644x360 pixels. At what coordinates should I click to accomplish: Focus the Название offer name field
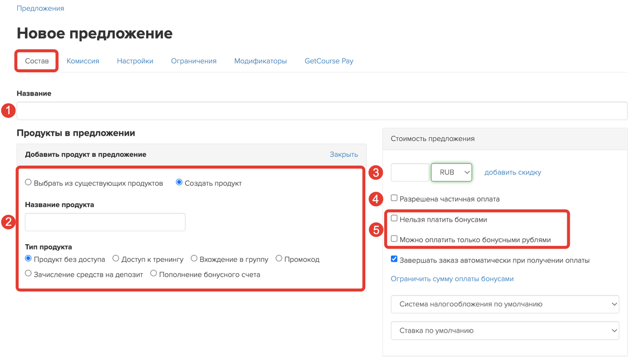(322, 111)
